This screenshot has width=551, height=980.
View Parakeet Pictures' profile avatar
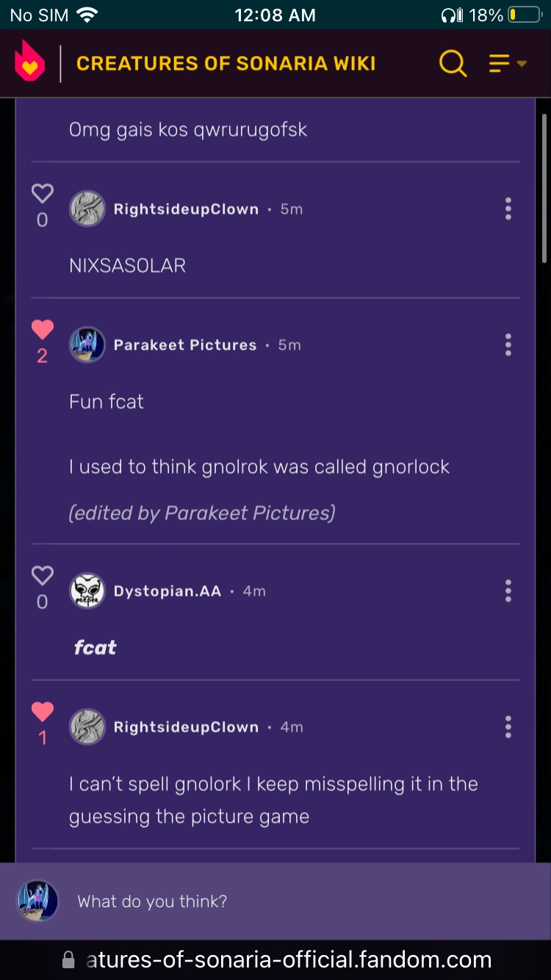tap(87, 345)
